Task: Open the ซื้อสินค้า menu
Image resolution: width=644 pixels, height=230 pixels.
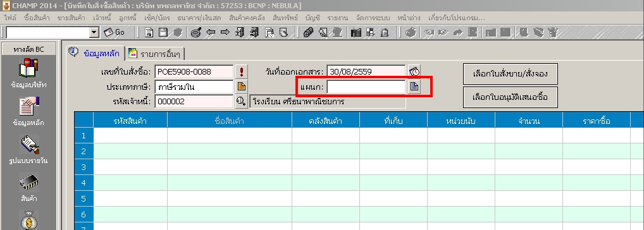Action: (37, 18)
